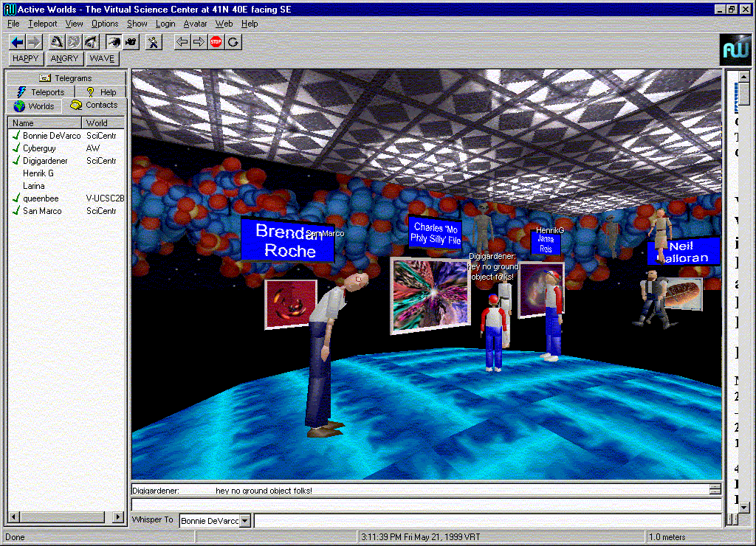Click left arrow of contacts horizontal scrollbar
The width and height of the screenshot is (756, 546).
click(x=14, y=517)
